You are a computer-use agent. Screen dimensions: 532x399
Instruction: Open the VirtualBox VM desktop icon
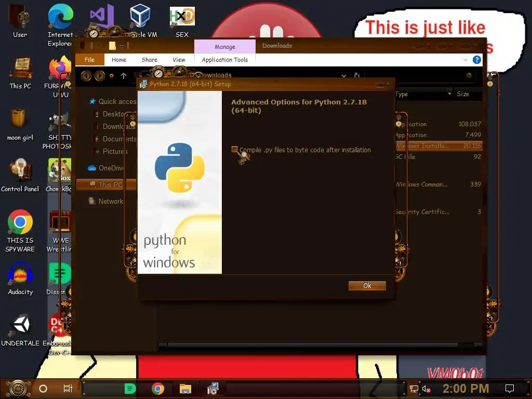(x=141, y=20)
